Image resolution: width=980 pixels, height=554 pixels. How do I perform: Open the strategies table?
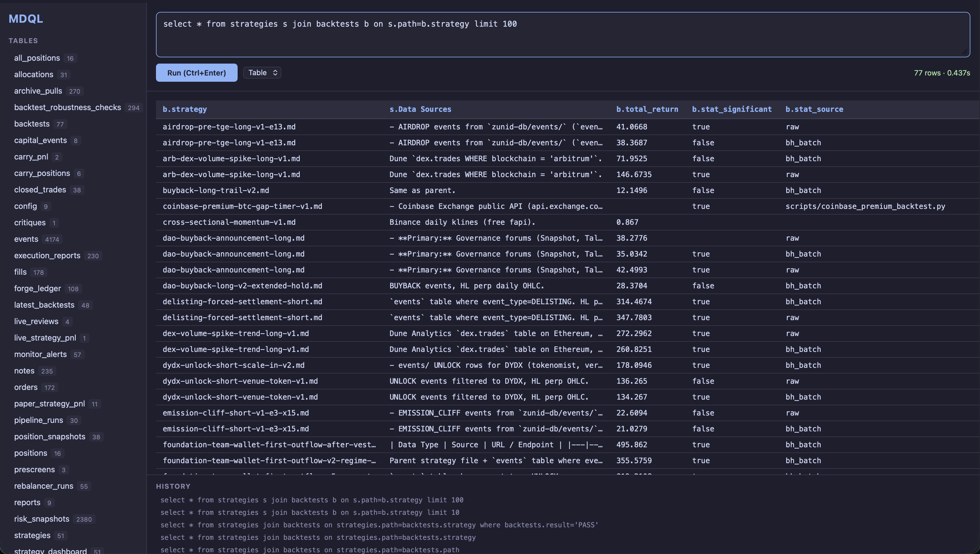coord(32,535)
